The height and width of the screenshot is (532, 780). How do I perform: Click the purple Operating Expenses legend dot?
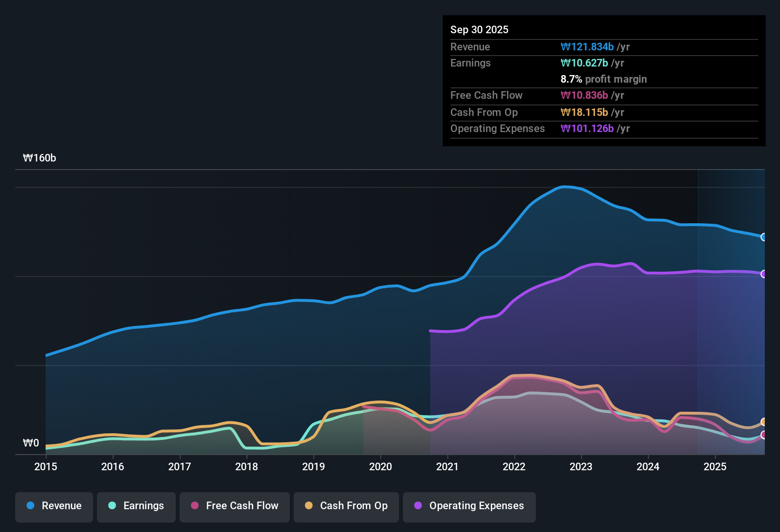click(x=418, y=506)
